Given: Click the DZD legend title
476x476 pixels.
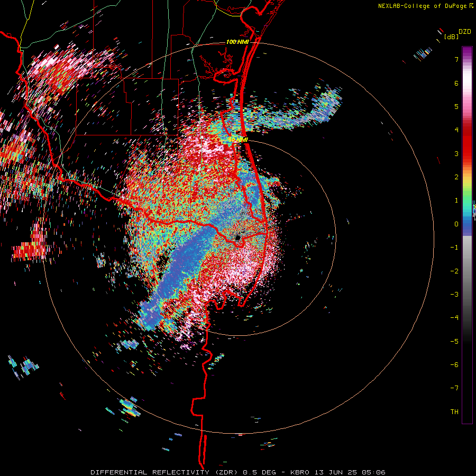Looking at the screenshot, I should 465,32.
